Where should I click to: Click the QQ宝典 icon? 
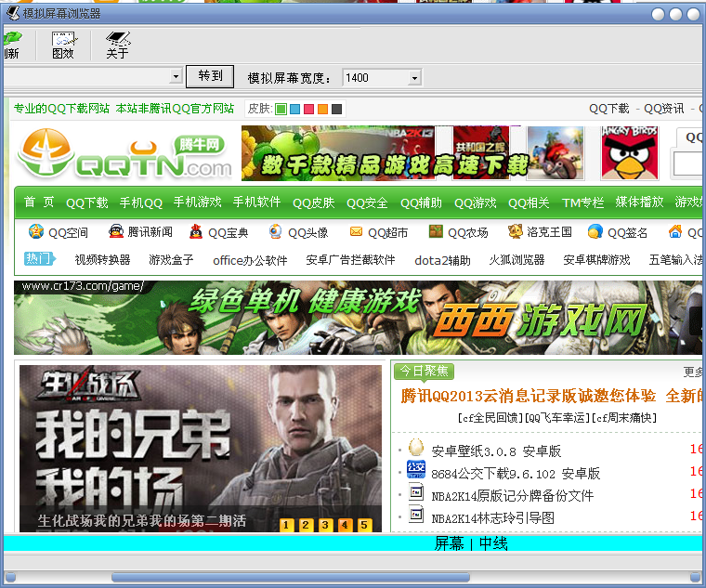(196, 231)
